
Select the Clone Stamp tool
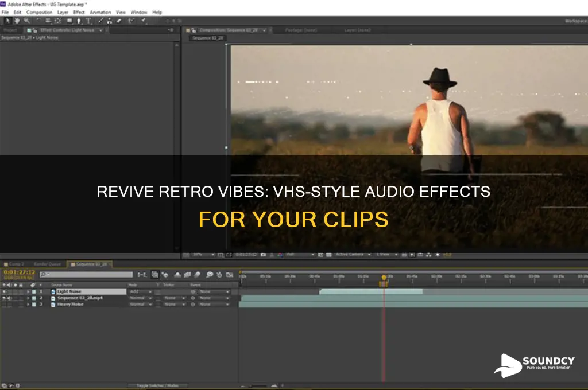click(110, 21)
